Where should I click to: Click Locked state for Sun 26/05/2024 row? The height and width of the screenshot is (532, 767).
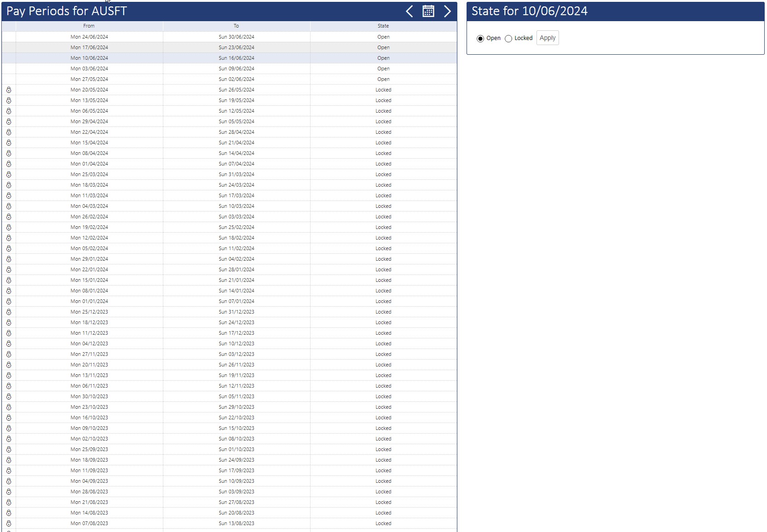pos(383,90)
